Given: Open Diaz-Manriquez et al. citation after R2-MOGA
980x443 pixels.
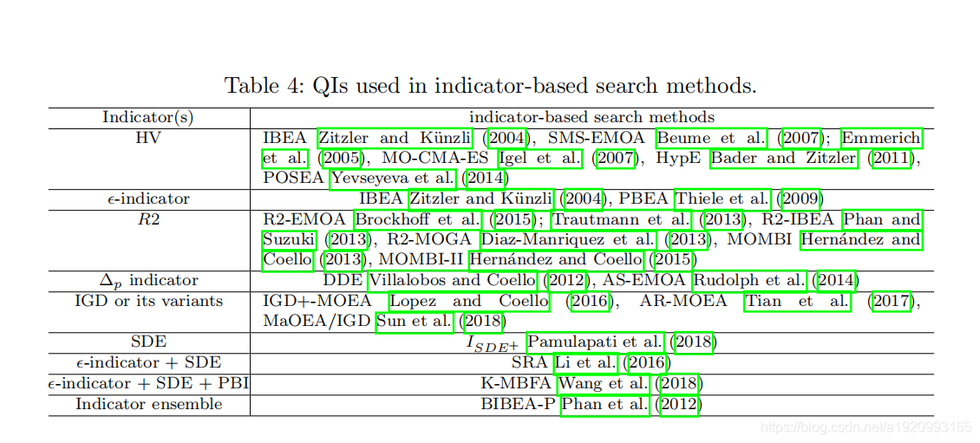Looking at the screenshot, I should coord(569,240).
